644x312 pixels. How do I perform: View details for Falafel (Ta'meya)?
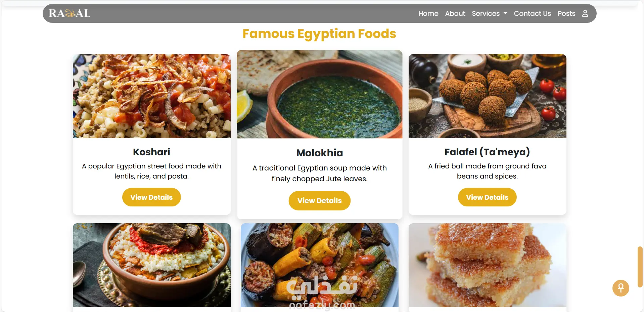[x=487, y=197]
